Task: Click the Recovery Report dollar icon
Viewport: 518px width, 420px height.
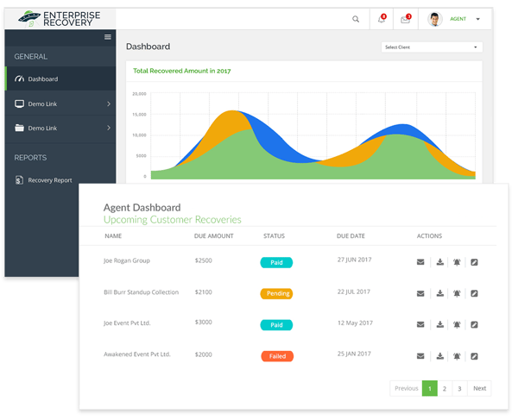Action: coord(19,180)
